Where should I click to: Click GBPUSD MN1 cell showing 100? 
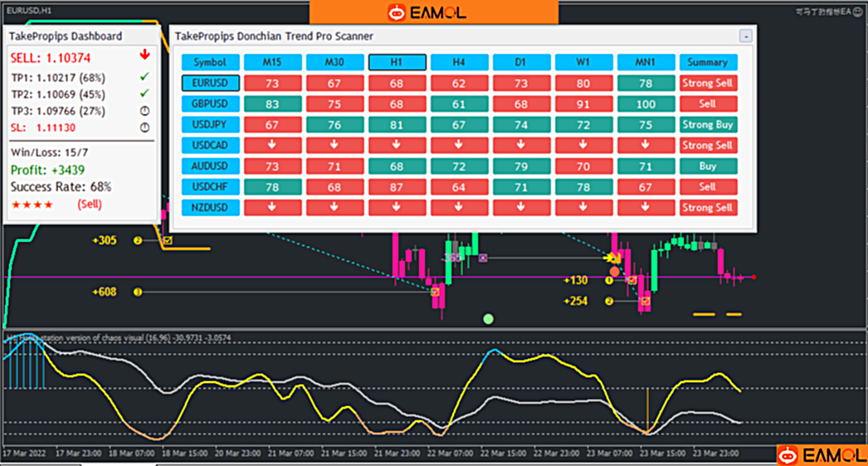click(x=646, y=104)
